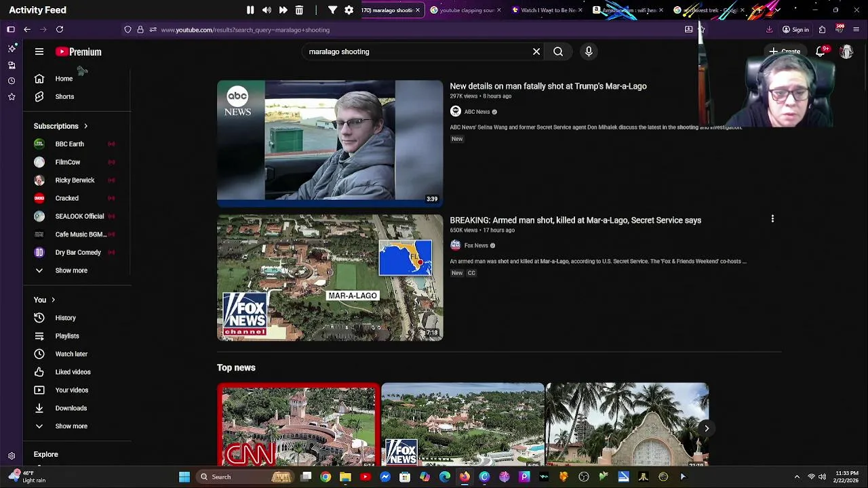The height and width of the screenshot is (488, 868).
Task: Go back in browser history
Action: 27,30
